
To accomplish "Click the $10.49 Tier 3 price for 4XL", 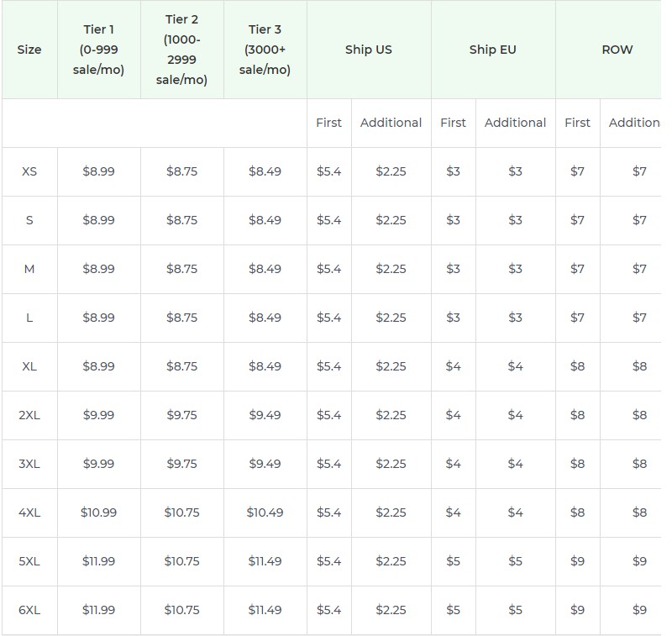I will coord(265,513).
